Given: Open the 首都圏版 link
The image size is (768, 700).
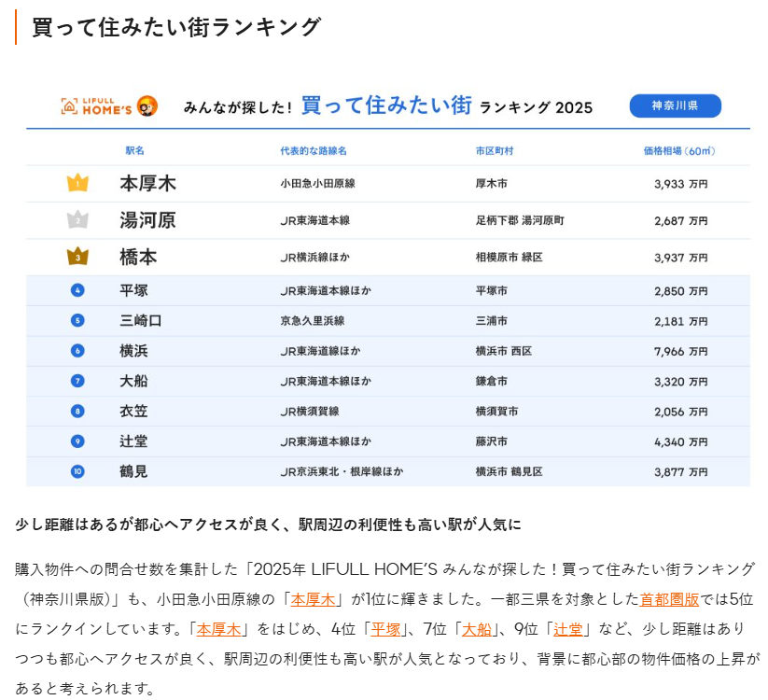Looking at the screenshot, I should pos(669,599).
